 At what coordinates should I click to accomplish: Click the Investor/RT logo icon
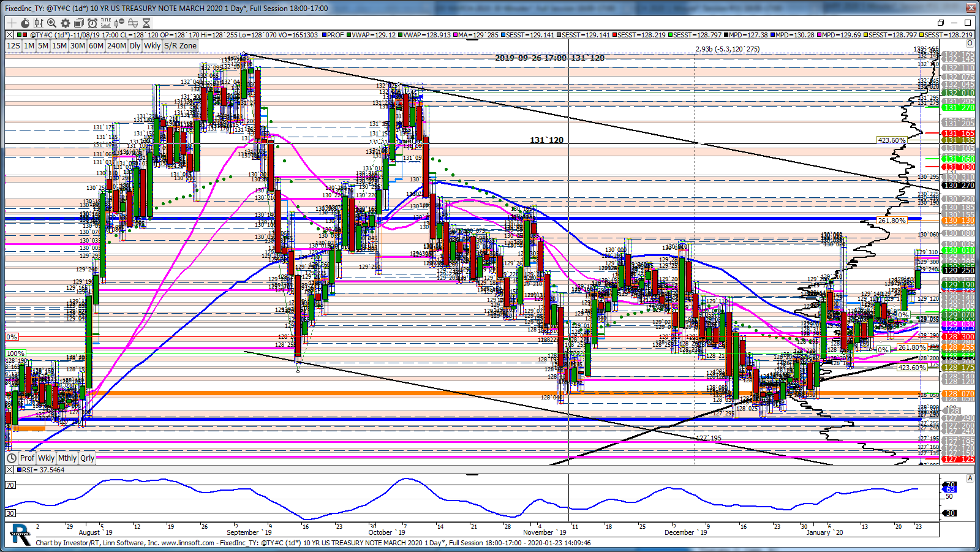pyautogui.click(x=20, y=534)
